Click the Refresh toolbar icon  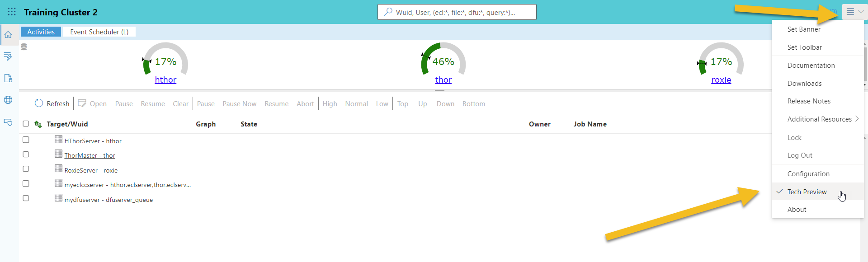tap(39, 103)
